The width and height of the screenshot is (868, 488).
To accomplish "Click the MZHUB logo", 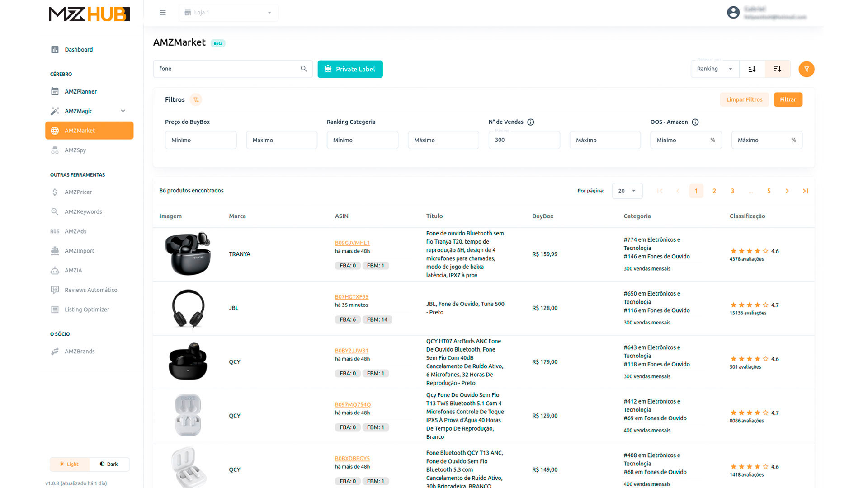I will 90,14.
